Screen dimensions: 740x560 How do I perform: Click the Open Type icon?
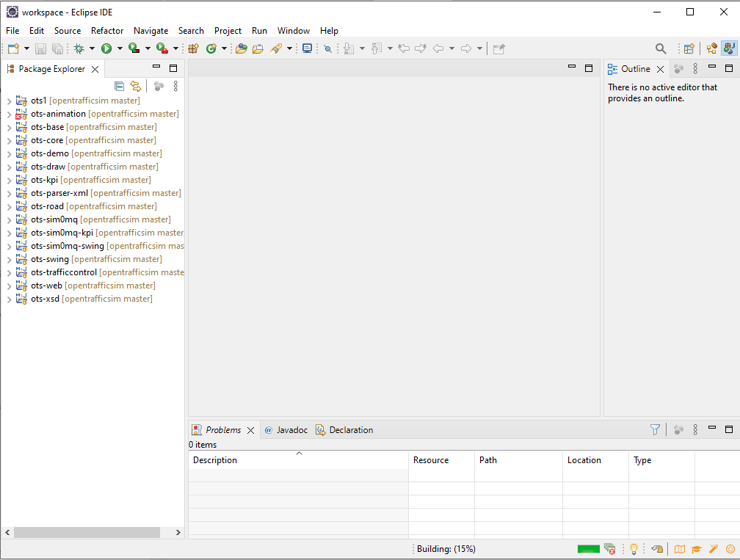tap(241, 48)
